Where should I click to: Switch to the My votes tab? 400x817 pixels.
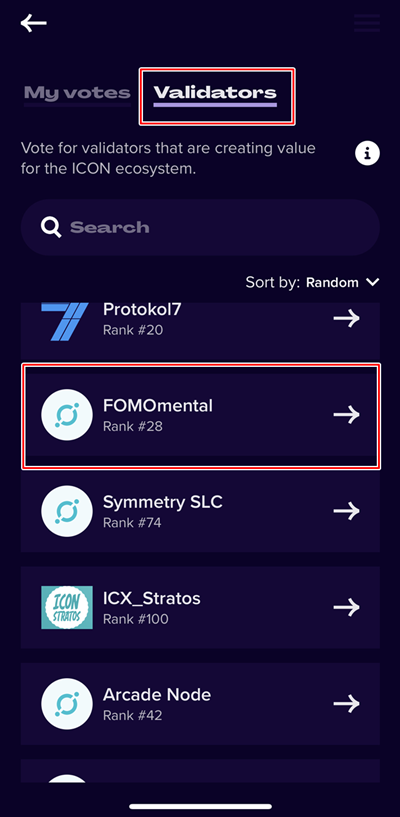(77, 94)
